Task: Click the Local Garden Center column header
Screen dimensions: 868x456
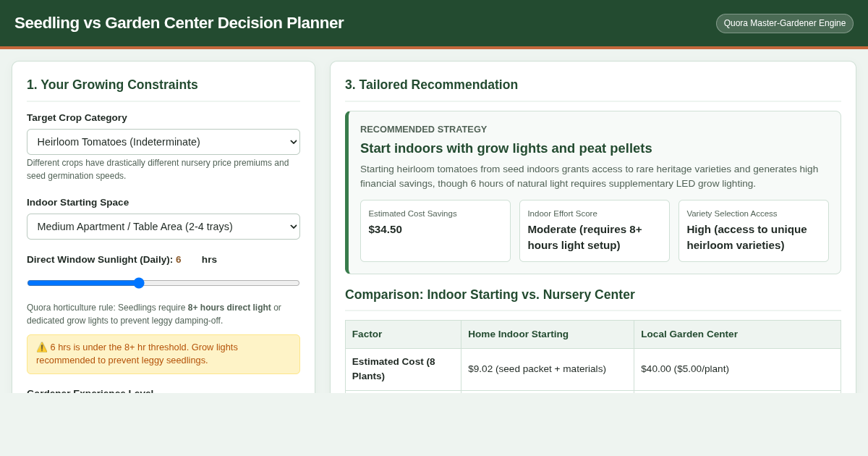Action: [x=737, y=334]
